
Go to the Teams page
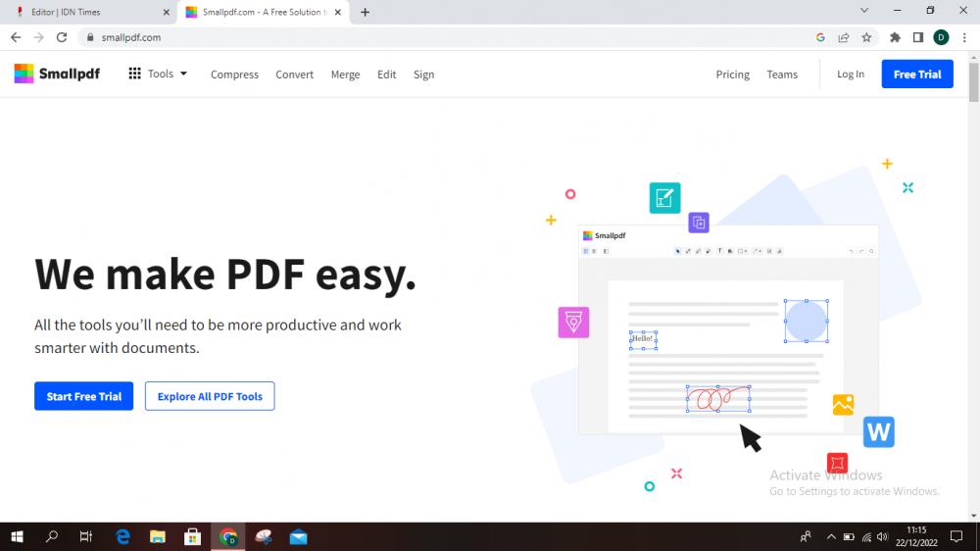pos(782,74)
